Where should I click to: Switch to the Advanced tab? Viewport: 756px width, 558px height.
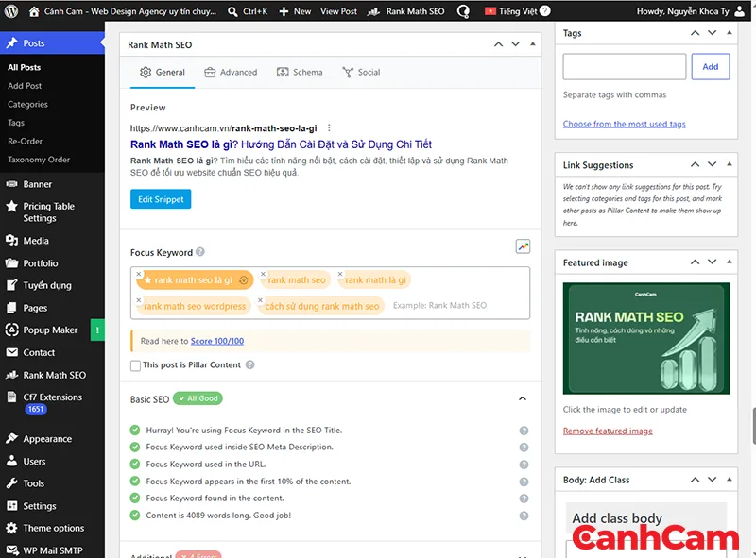coord(231,73)
